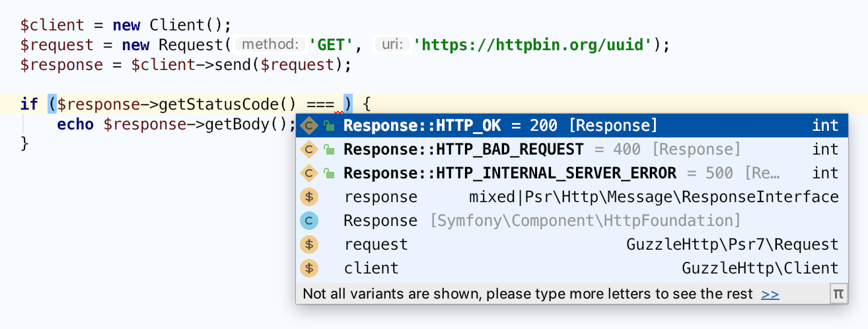Select the Symfony HttpFoundation Response class entry
This screenshot has width=868, height=329.
[x=542, y=221]
